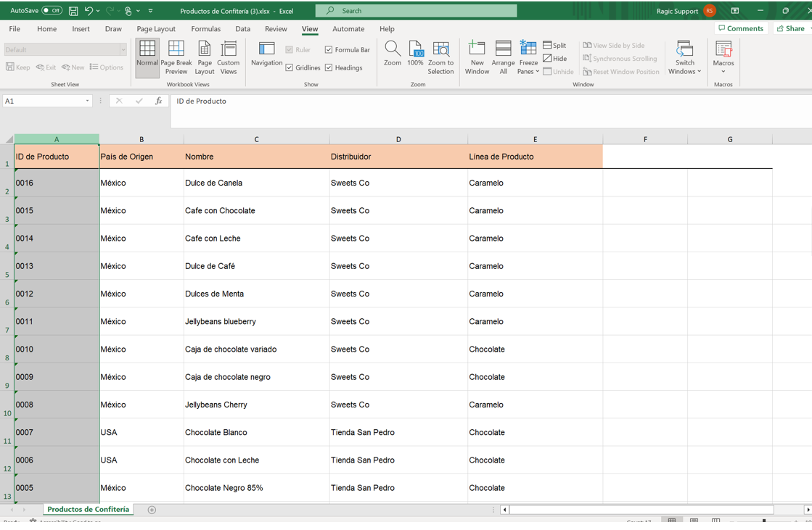Open the Page Layout tab
The image size is (812, 530).
[156, 29]
